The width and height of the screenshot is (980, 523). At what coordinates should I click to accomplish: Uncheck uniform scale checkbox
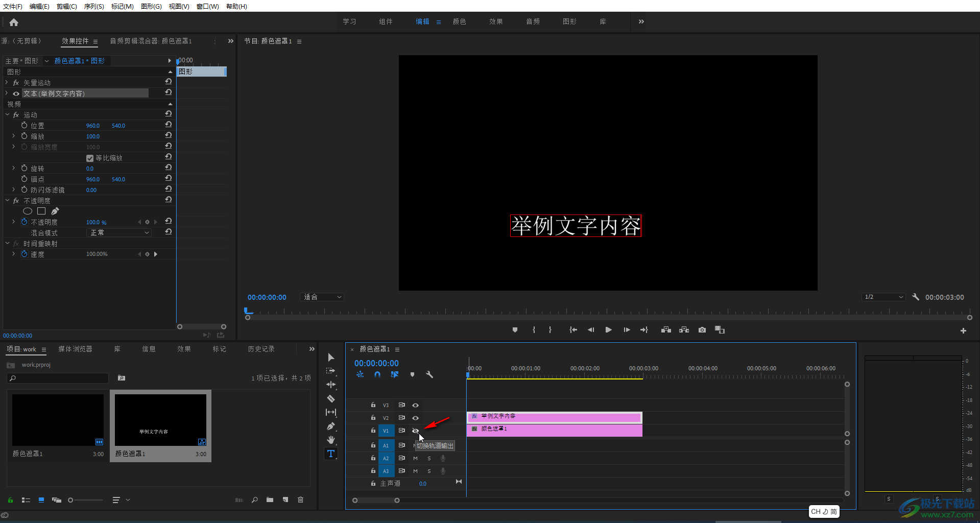[x=90, y=158]
